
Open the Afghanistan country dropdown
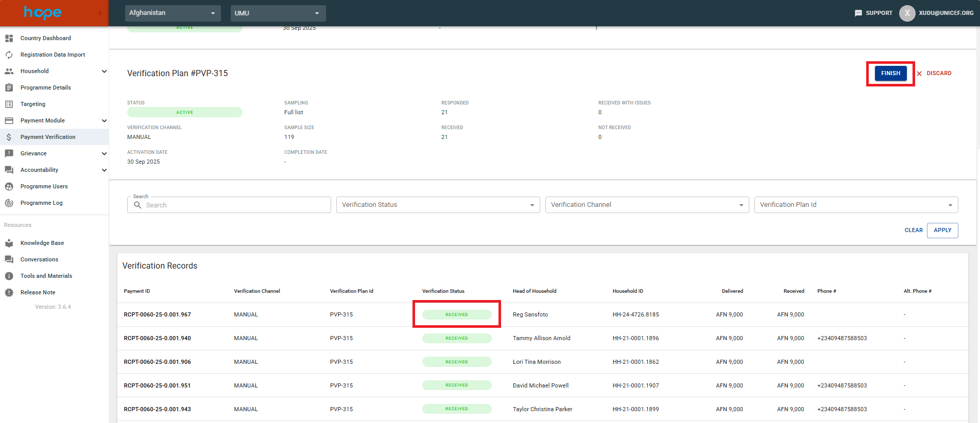173,13
